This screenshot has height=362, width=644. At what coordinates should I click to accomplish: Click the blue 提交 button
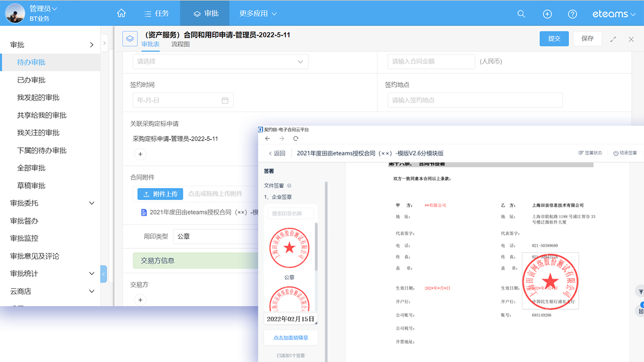554,39
